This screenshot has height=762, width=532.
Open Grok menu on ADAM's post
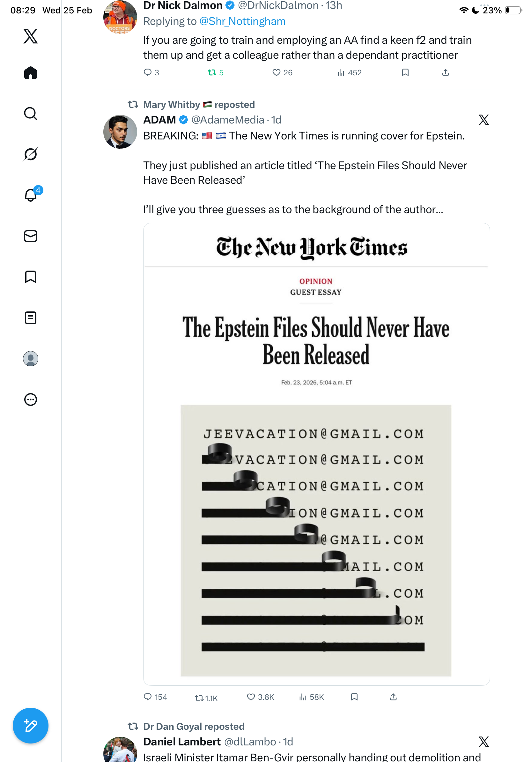click(x=484, y=120)
